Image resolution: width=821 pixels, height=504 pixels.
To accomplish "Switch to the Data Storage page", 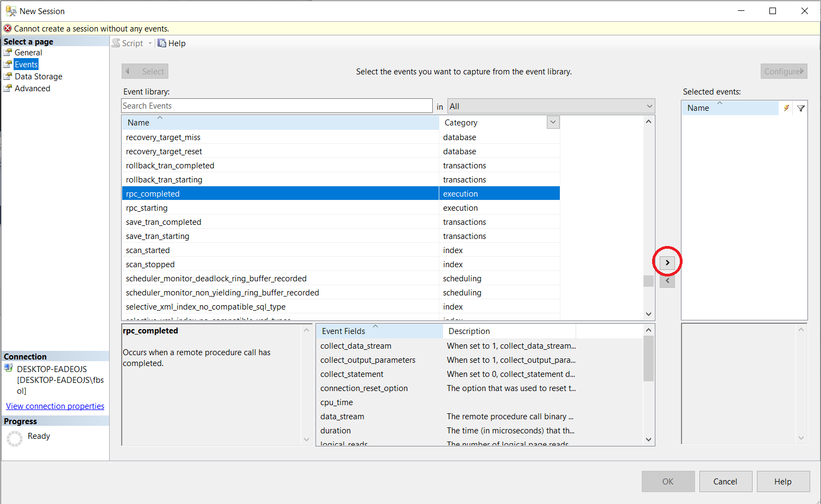I will (38, 77).
